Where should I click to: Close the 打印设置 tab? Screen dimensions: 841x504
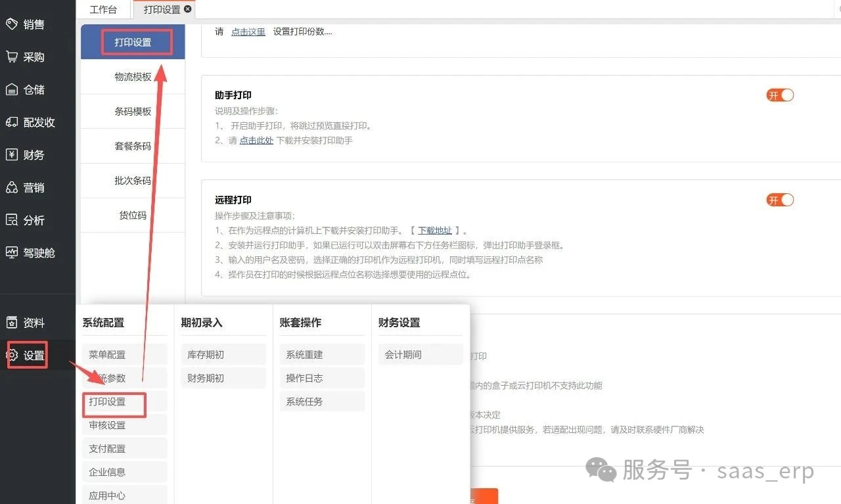187,9
